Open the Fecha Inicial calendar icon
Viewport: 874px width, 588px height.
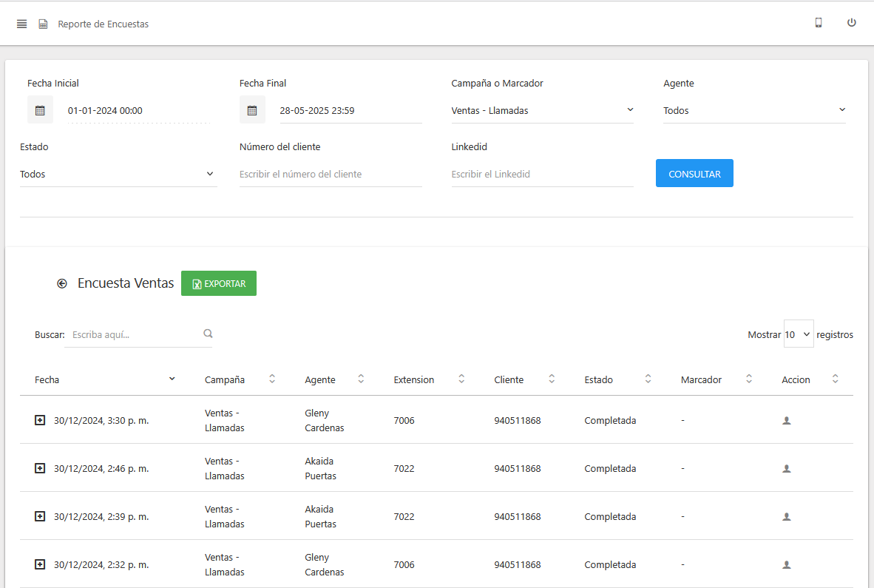click(x=40, y=109)
